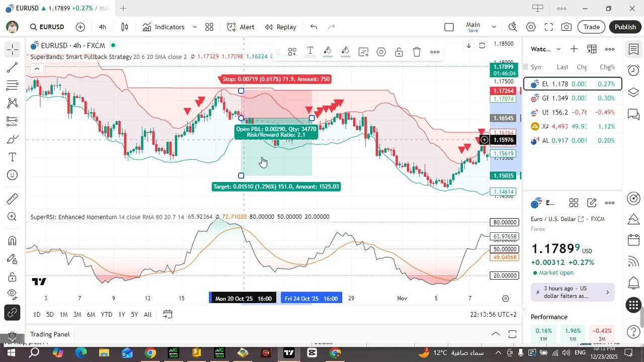Viewport: 644px width, 362px height.
Task: Open the Fibonacci and Gann tools
Action: (13, 85)
